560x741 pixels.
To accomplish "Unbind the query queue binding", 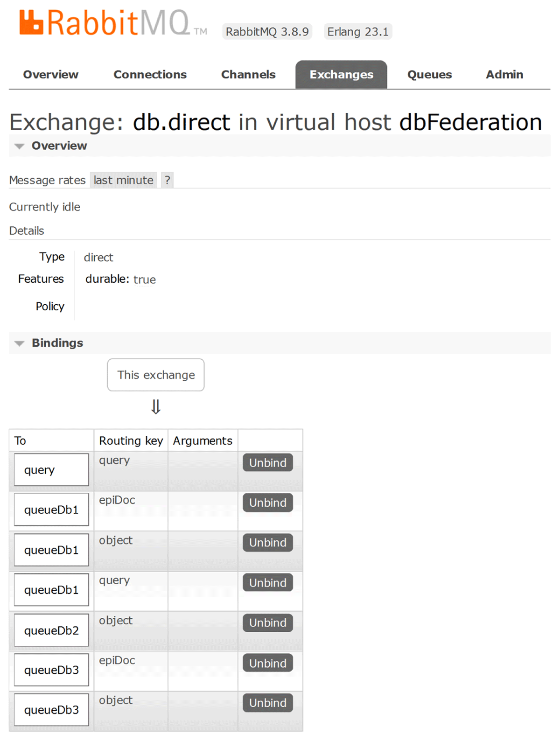I will [x=268, y=462].
